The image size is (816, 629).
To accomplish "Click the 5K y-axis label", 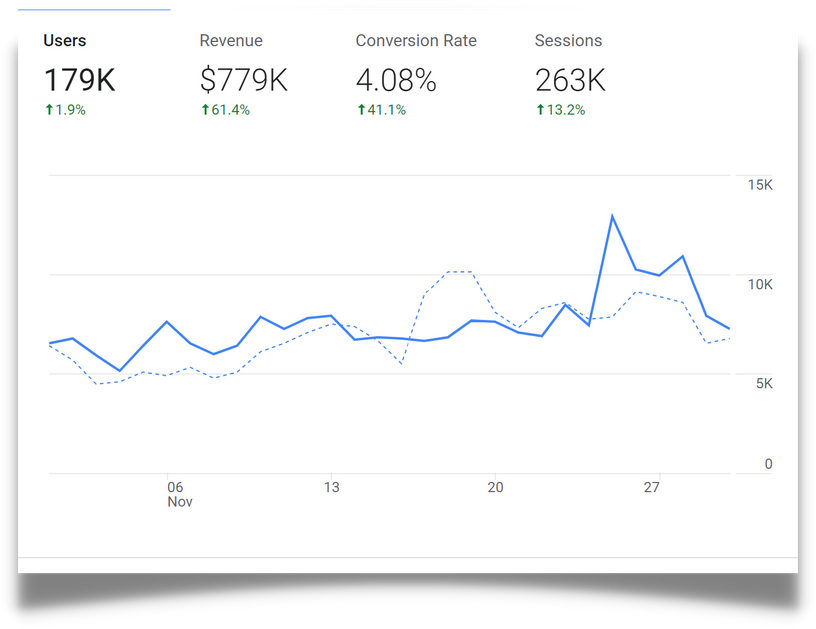I will coord(762,383).
